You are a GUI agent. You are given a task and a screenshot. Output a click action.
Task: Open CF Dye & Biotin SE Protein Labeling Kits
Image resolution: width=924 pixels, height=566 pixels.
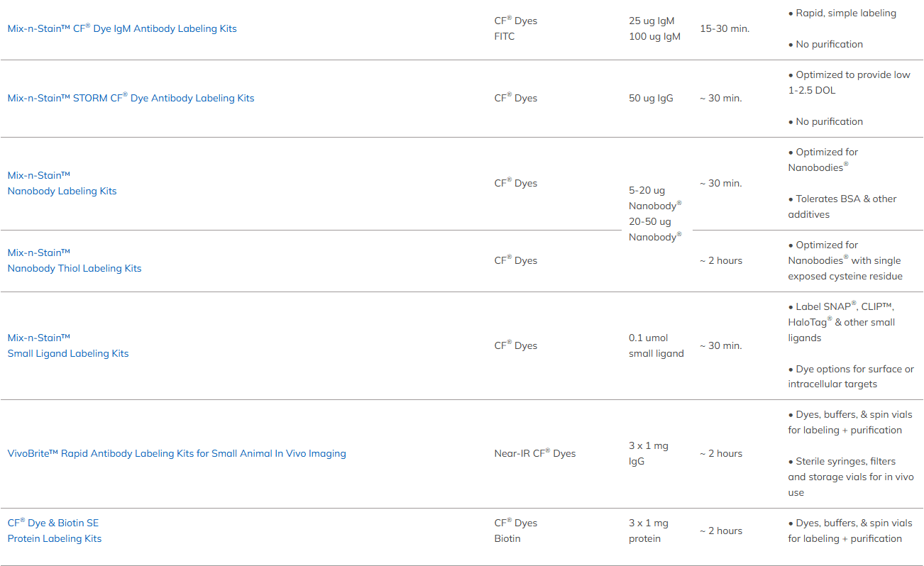55,538
